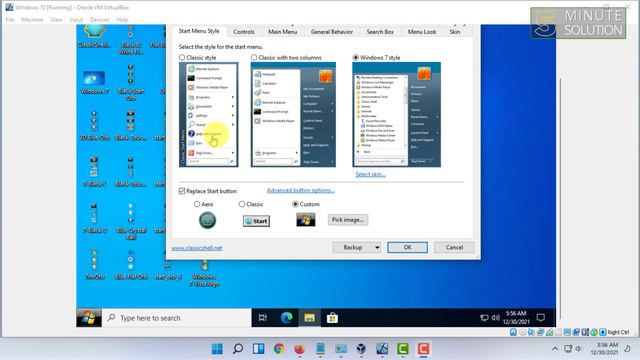Open the Start Menu Style tab
640x360 pixels.
tap(199, 31)
